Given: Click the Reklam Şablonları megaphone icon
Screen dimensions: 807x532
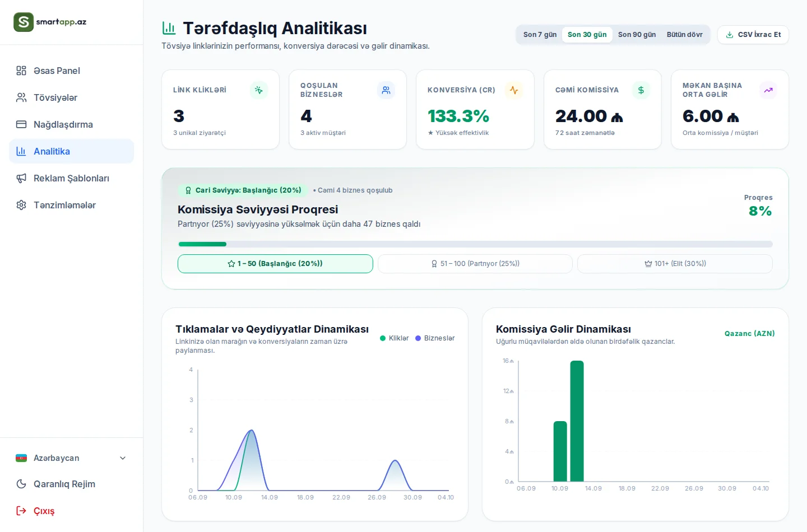Looking at the screenshot, I should coord(21,178).
